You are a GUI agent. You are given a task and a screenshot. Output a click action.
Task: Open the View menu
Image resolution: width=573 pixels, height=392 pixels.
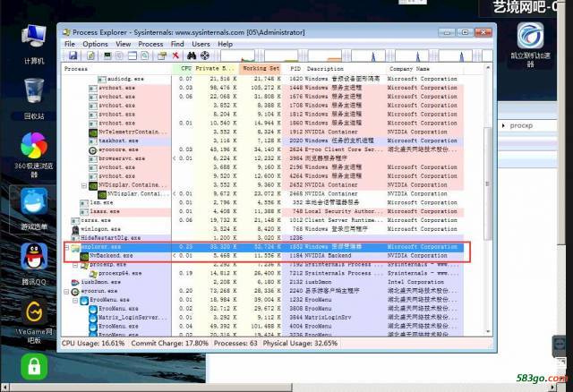click(124, 44)
